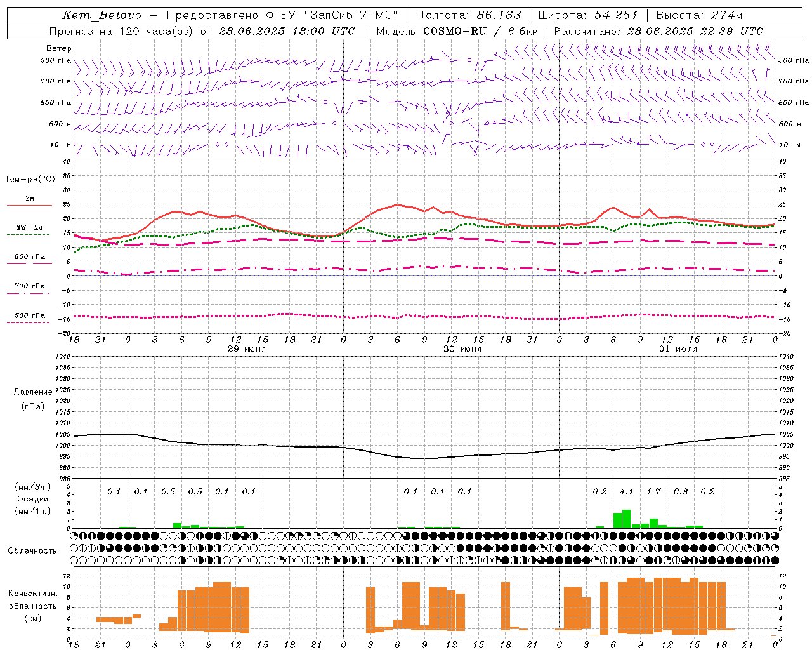Click the elevation label Высота: 274м
Image resolution: width=812 pixels, height=650 pixels.
click(x=699, y=15)
